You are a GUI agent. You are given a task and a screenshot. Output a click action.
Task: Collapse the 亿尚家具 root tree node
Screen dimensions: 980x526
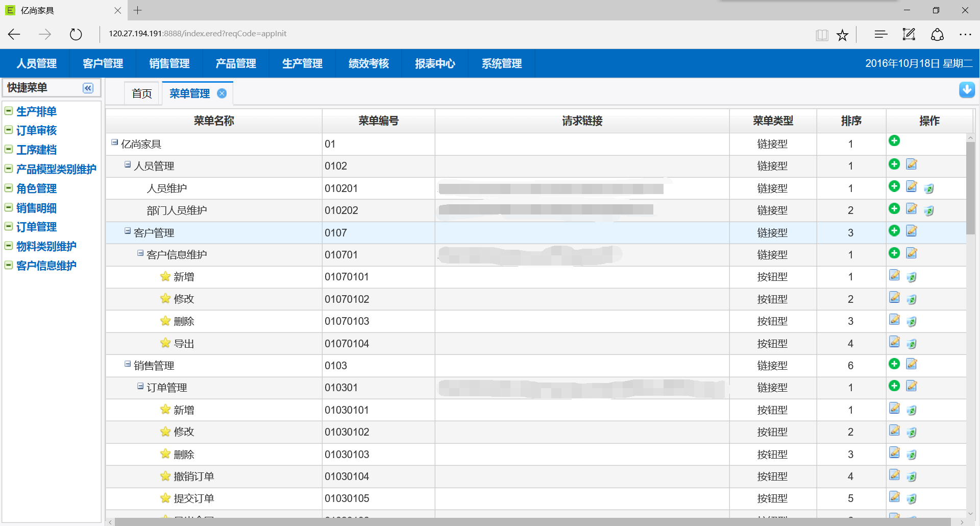[115, 142]
